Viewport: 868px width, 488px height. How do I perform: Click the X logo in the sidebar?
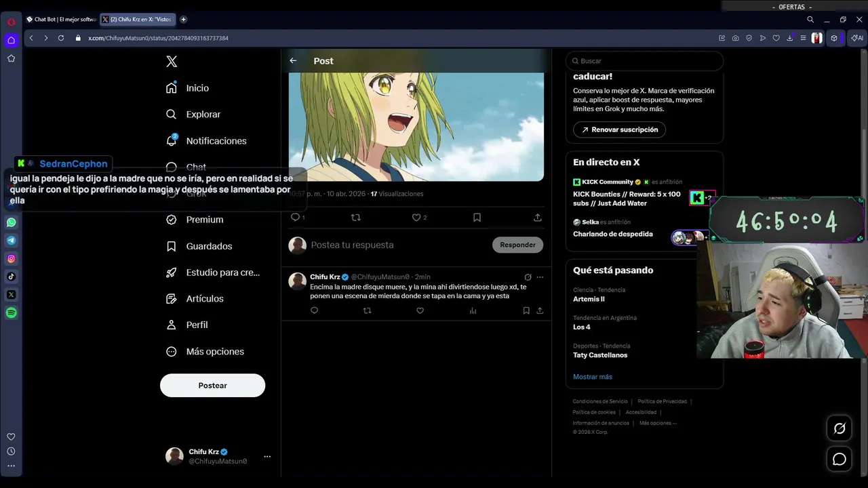172,62
